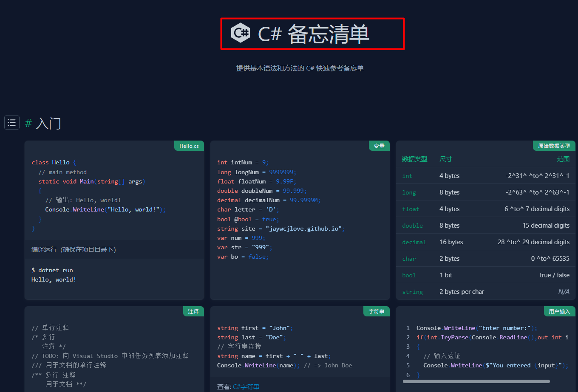Viewport: 578px width, 392px height.
Task: Click the 0 ^to^ 65535 range cell
Action: click(550, 259)
